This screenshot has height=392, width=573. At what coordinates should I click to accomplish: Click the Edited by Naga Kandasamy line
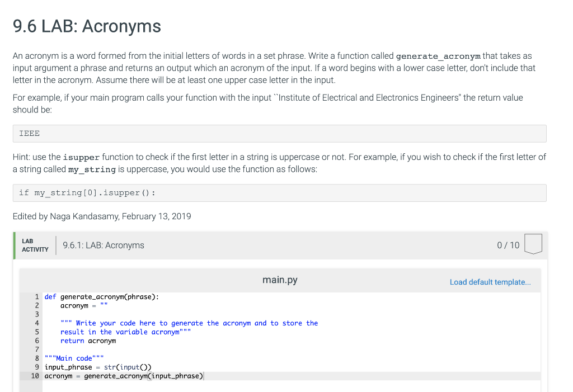coord(101,216)
